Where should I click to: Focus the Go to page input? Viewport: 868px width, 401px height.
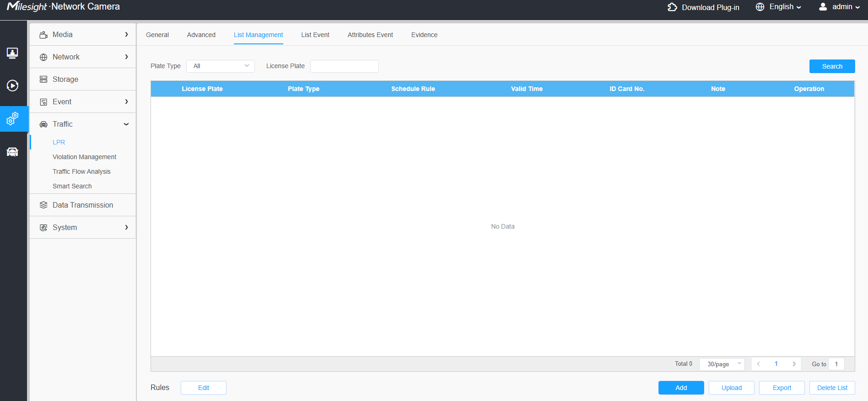pyautogui.click(x=836, y=364)
